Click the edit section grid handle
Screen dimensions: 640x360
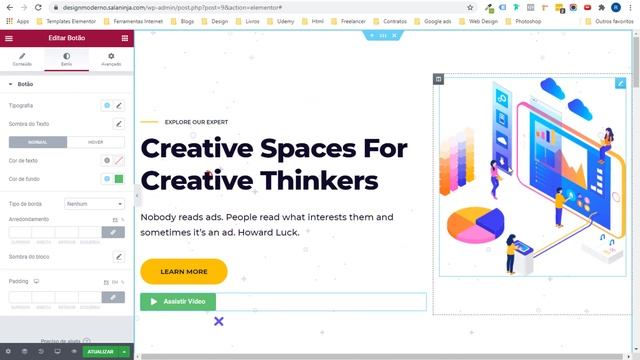tap(383, 36)
